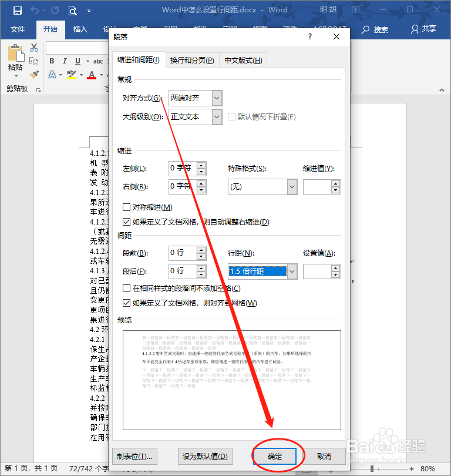Click the Tabs (制表位) button
The height and width of the screenshot is (476, 451).
point(134,456)
